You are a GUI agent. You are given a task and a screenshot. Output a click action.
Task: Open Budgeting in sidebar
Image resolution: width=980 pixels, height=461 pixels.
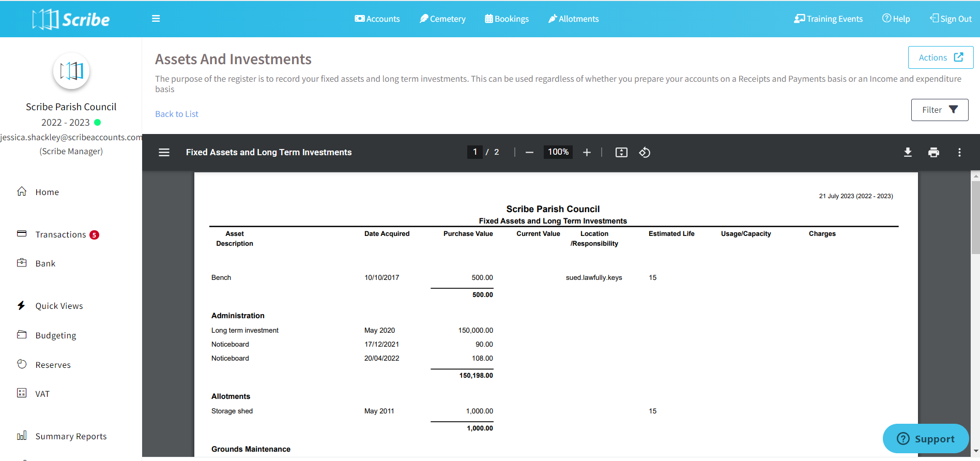pyautogui.click(x=56, y=335)
